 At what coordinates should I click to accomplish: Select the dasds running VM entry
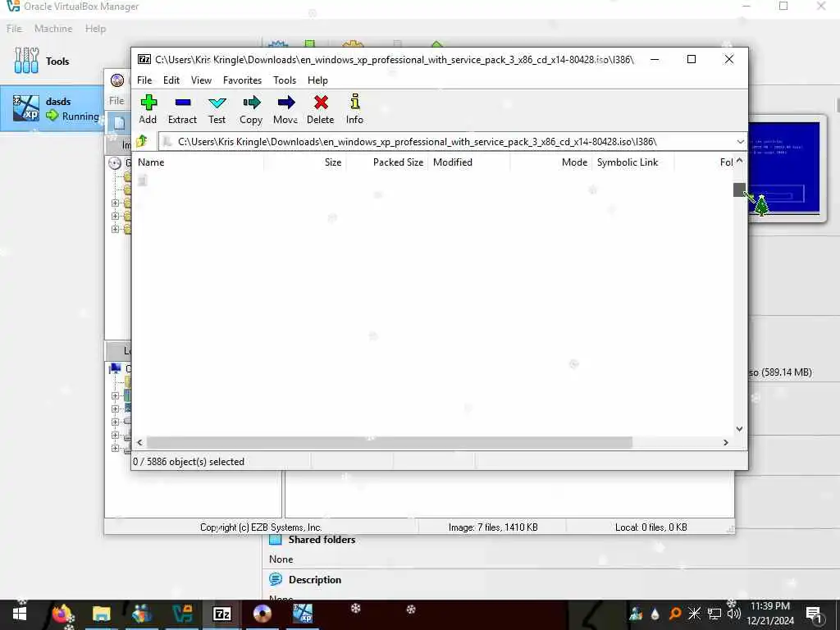point(53,109)
